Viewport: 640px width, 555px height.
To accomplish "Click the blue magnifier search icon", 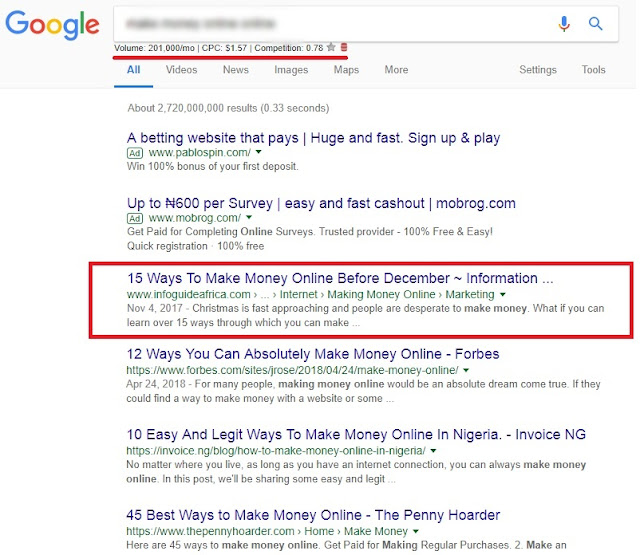I will [596, 24].
